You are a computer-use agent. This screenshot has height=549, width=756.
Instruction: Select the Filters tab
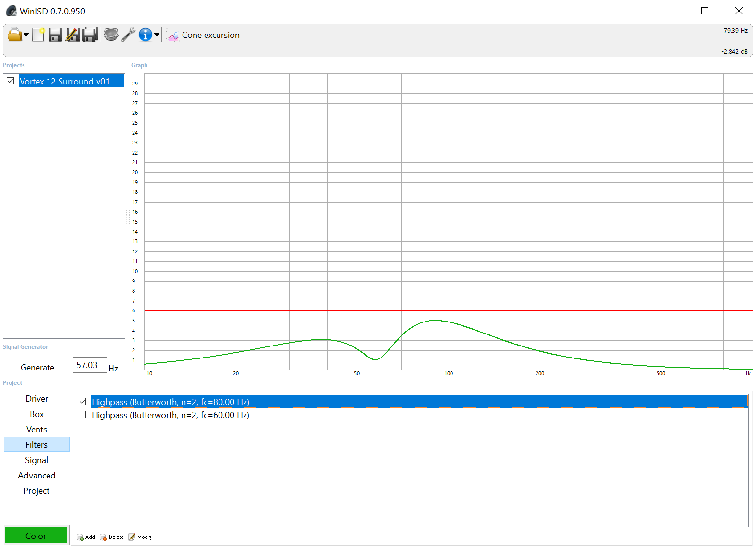[x=37, y=445]
